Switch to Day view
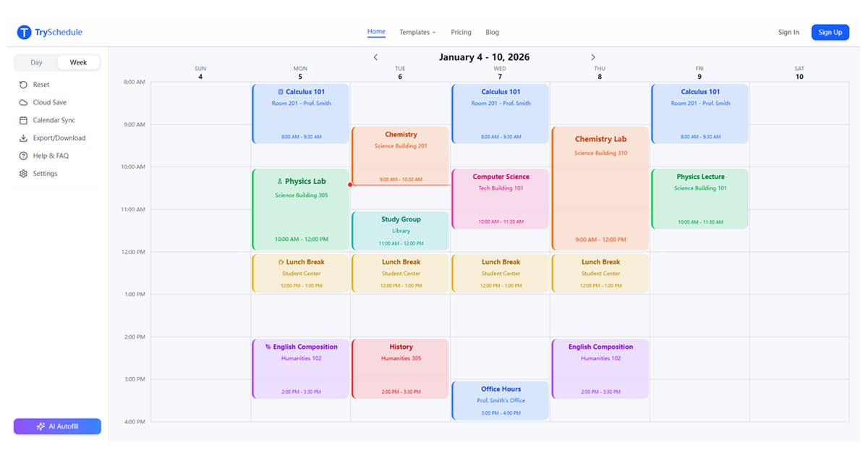Viewport: 868px width, 456px height. 36,63
